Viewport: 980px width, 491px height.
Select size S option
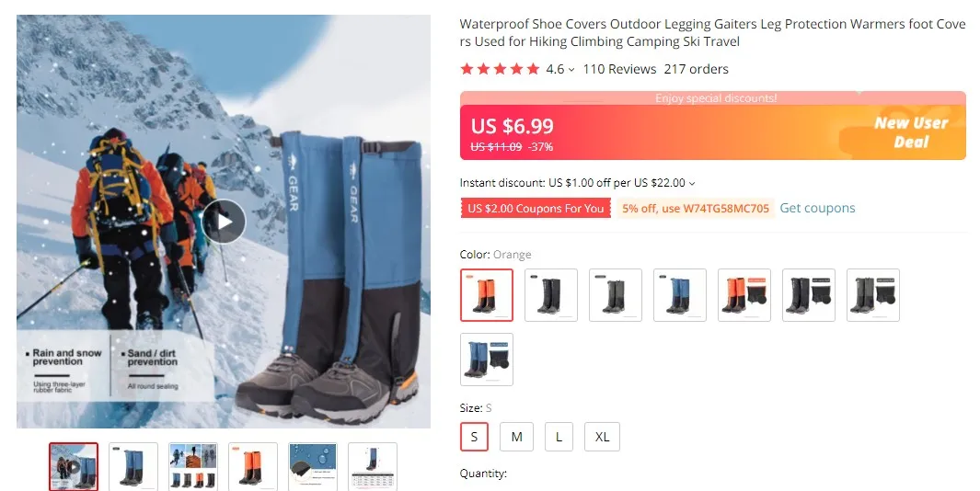475,437
